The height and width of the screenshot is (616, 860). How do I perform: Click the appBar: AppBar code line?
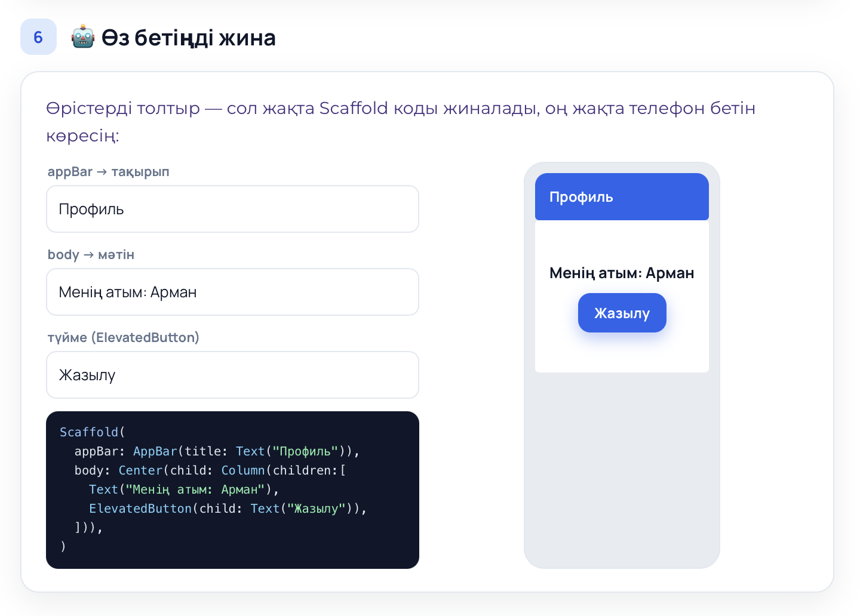pos(217,451)
